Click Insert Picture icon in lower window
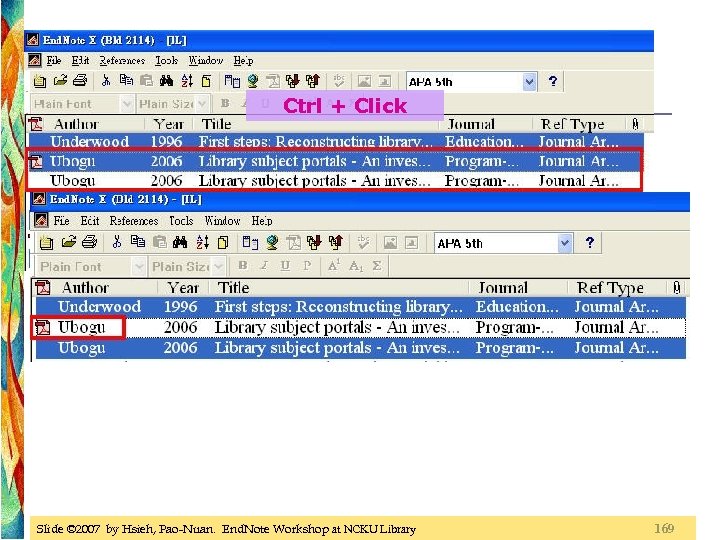This screenshot has width=720, height=540. tap(390, 242)
